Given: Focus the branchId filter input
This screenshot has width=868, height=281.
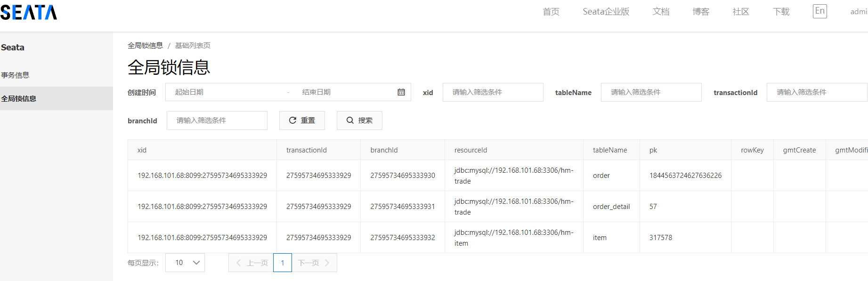Looking at the screenshot, I should [217, 120].
